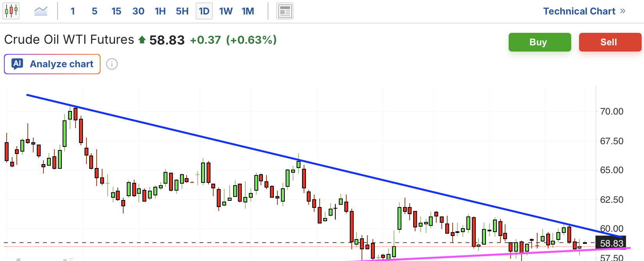Image resolution: width=644 pixels, height=261 pixels.
Task: Choose the 1M monthly timeframe
Action: (248, 11)
